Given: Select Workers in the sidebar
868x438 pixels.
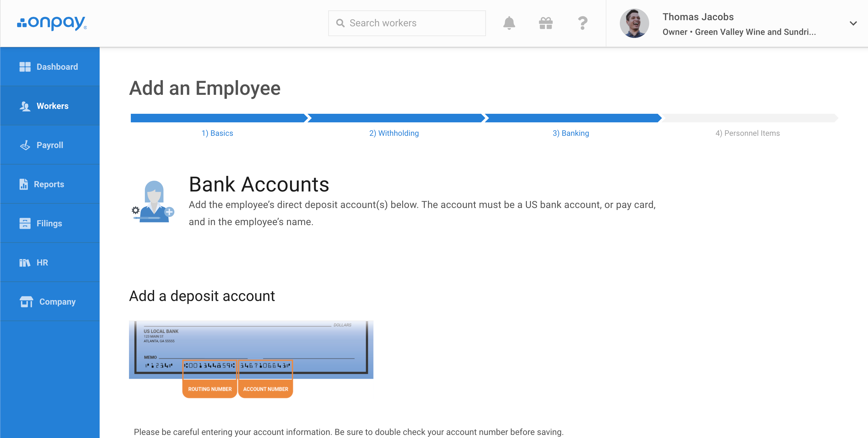Looking at the screenshot, I should click(50, 106).
